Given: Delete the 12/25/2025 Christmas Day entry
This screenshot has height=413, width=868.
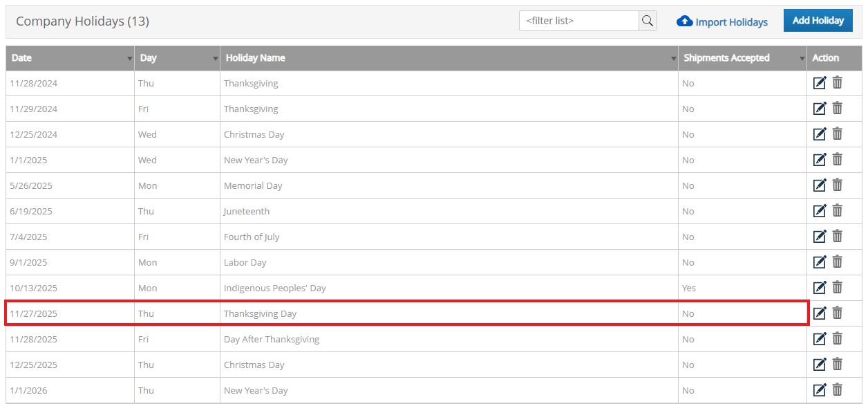Looking at the screenshot, I should (x=837, y=365).
